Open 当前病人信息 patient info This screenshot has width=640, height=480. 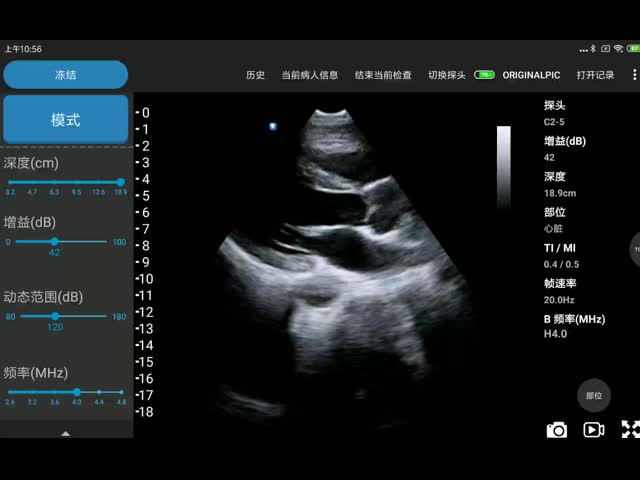tap(309, 75)
